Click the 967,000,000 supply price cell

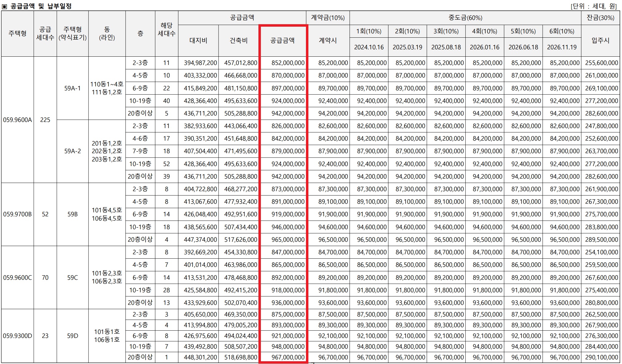[288, 357]
